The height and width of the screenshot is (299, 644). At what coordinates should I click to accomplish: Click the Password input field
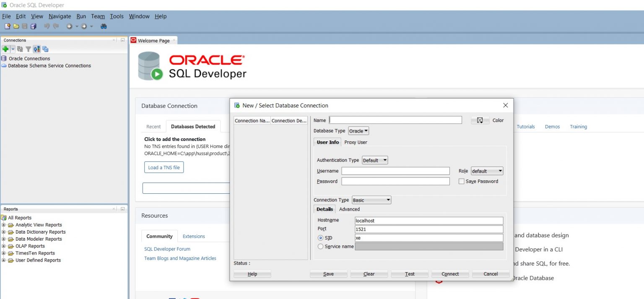coord(395,181)
